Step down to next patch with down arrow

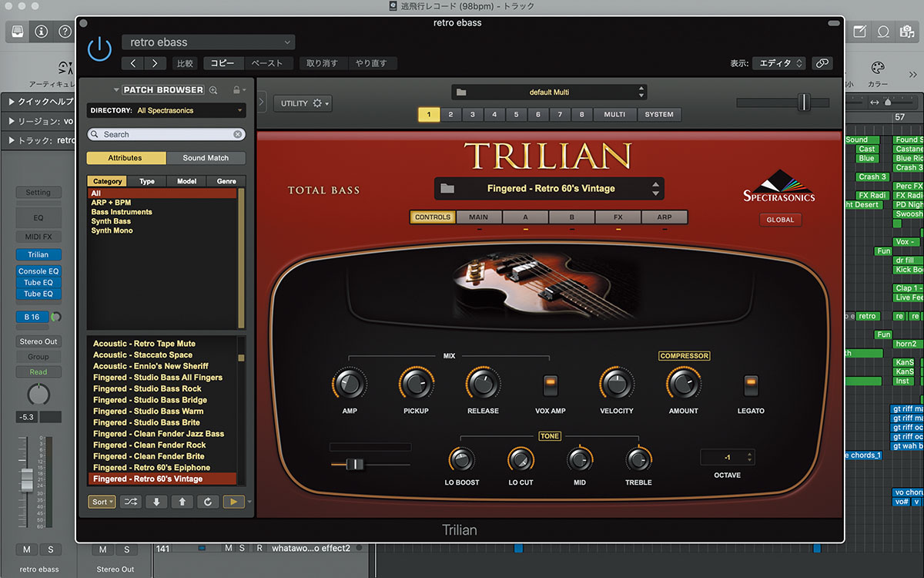(x=156, y=502)
